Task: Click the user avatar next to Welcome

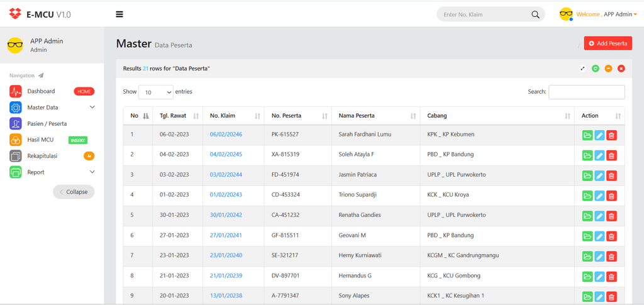Action: point(566,14)
